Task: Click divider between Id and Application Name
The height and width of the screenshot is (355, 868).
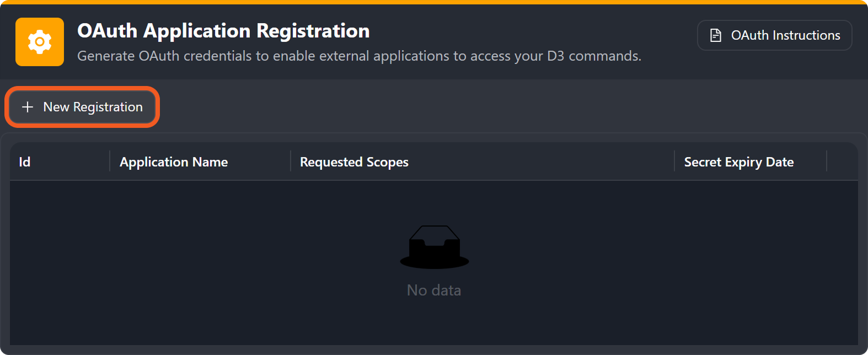Action: (x=110, y=162)
